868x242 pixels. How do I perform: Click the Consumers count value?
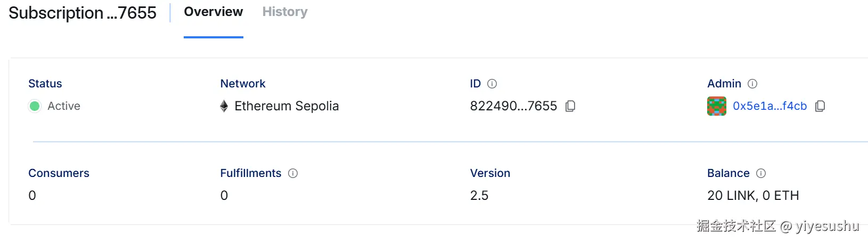pyautogui.click(x=32, y=196)
